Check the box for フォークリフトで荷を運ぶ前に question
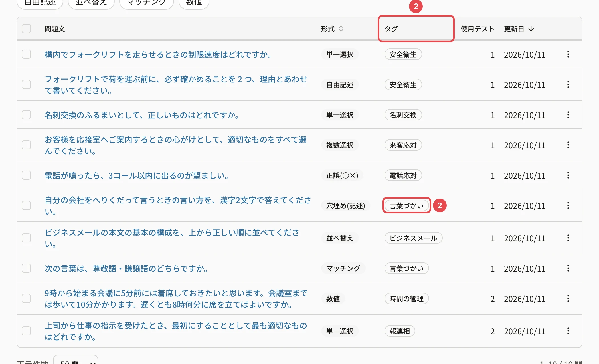This screenshot has width=599, height=364. [x=26, y=84]
